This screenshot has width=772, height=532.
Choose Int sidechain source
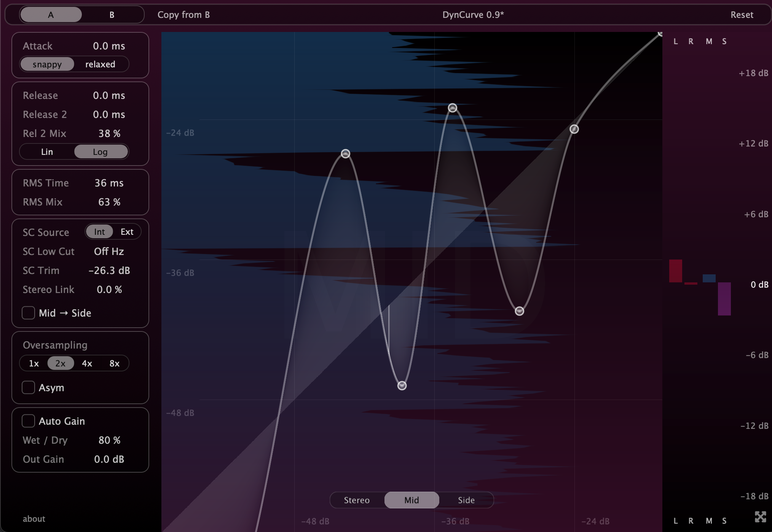click(x=99, y=232)
